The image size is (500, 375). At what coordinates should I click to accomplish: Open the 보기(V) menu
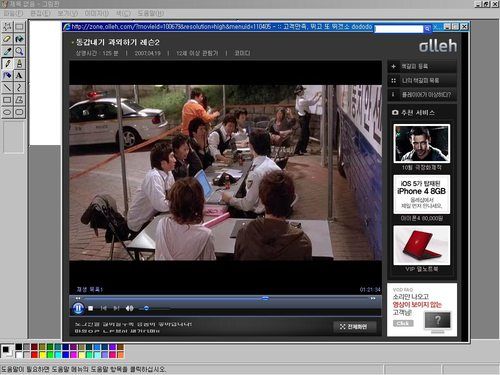point(68,13)
